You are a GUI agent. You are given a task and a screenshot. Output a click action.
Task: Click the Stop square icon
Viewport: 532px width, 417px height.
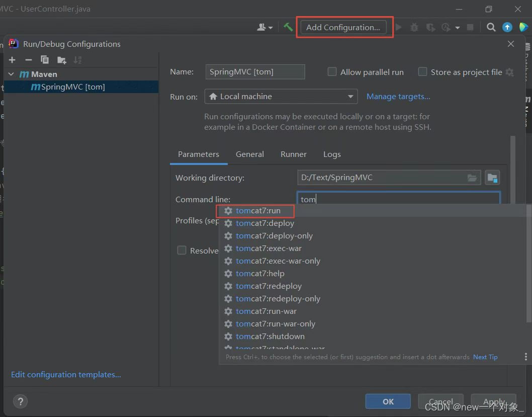(x=470, y=27)
